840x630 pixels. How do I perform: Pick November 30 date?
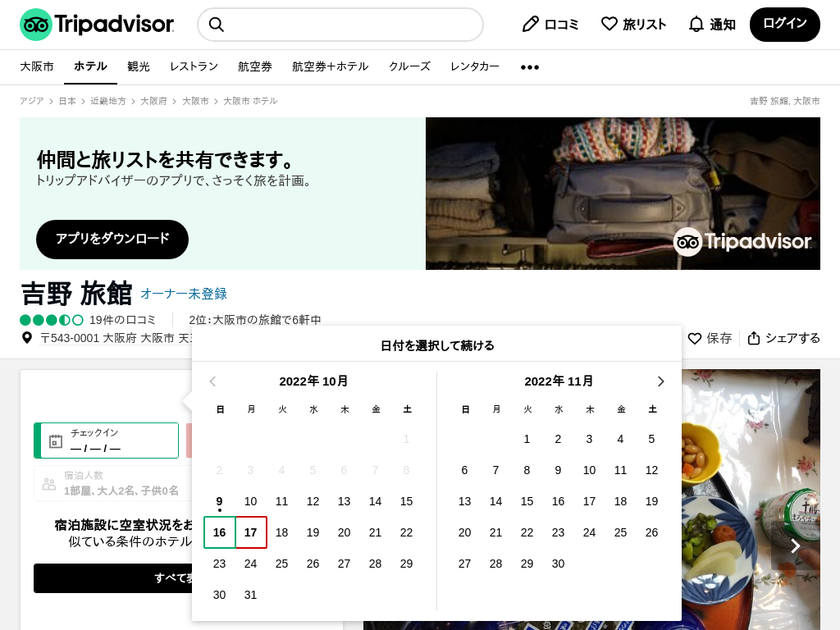click(558, 564)
